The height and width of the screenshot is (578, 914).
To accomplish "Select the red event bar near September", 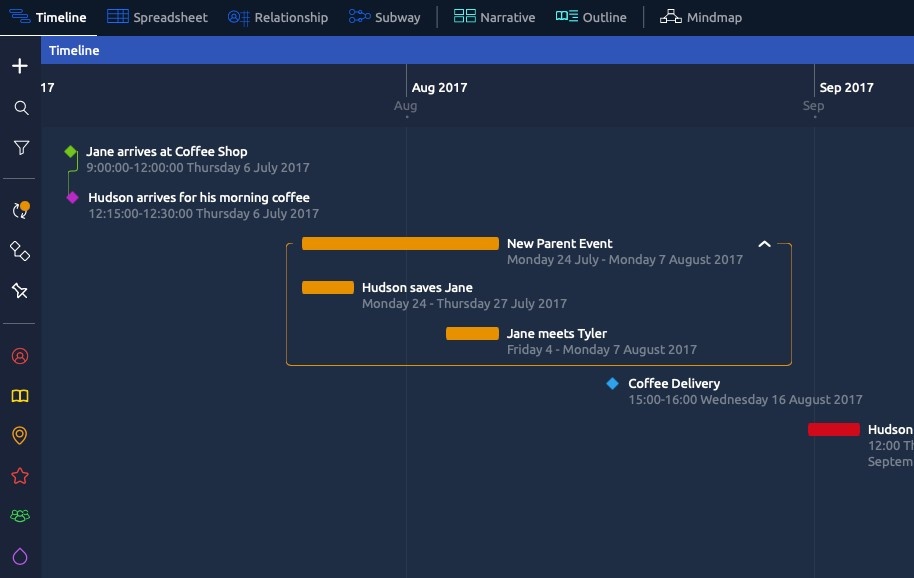I will pyautogui.click(x=834, y=429).
